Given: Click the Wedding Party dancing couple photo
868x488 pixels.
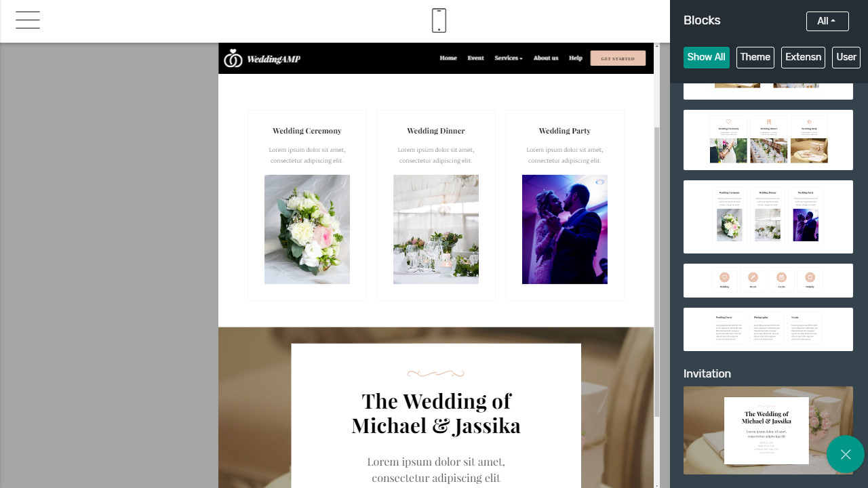Looking at the screenshot, I should (564, 229).
